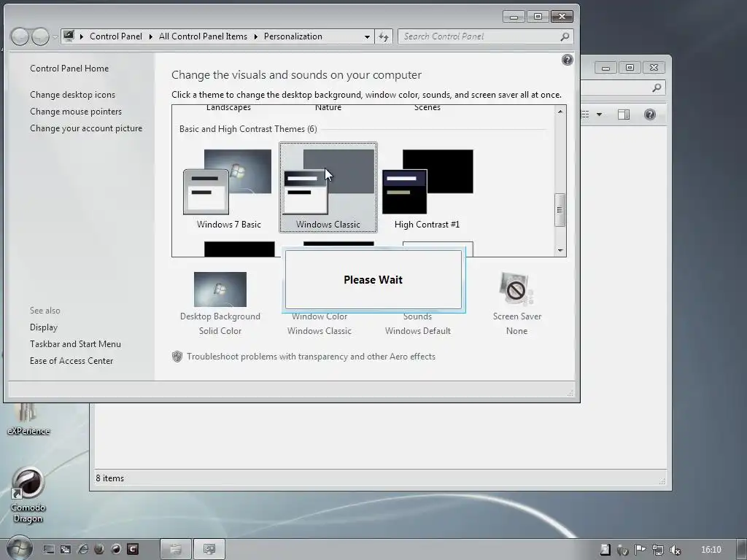747x560 pixels.
Task: Open Taskbar and Start Menu link
Action: (75, 344)
